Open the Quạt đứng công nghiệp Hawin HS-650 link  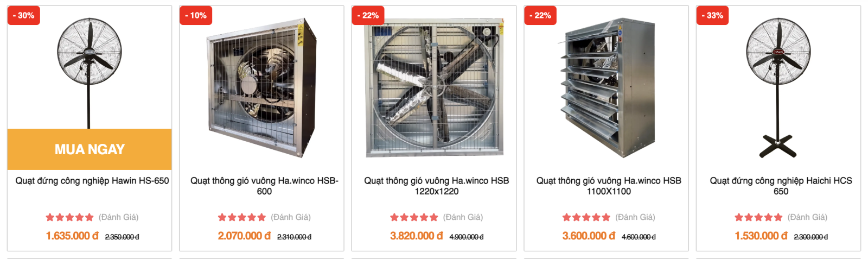(92, 181)
